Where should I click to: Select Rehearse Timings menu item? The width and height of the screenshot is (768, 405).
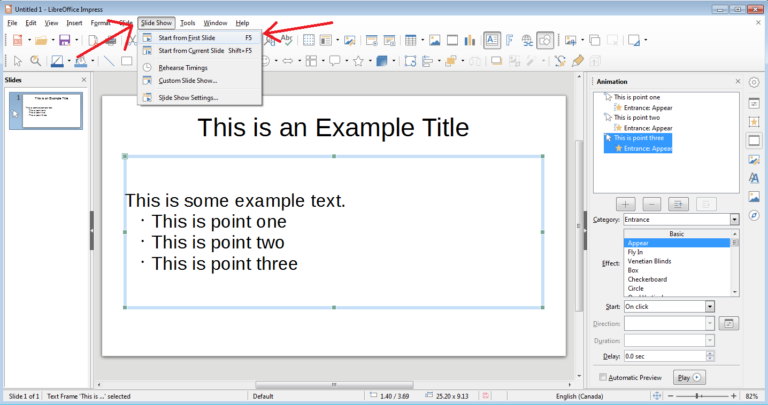click(x=185, y=67)
